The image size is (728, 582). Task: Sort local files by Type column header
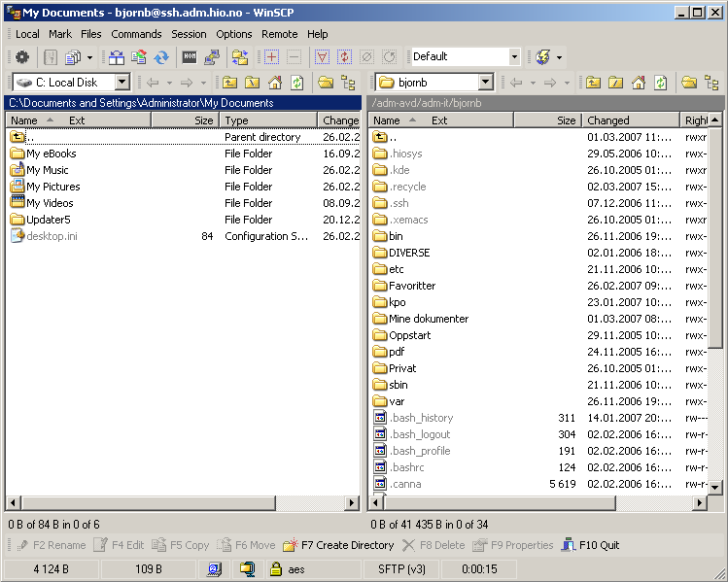(x=268, y=120)
